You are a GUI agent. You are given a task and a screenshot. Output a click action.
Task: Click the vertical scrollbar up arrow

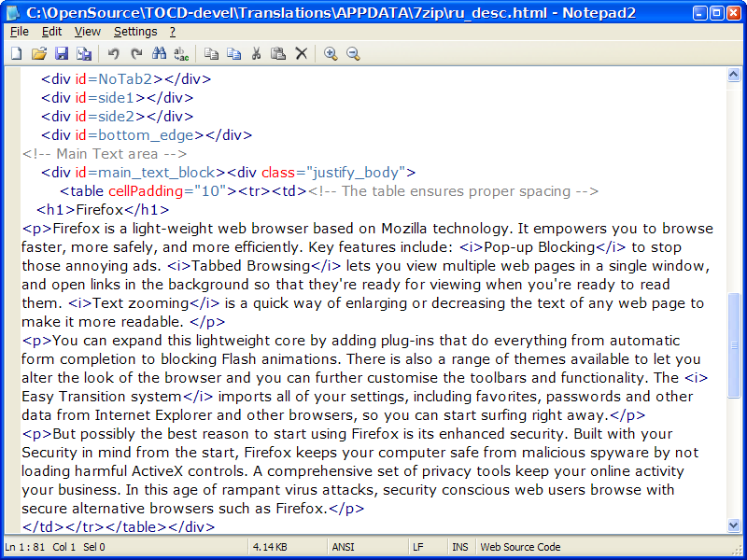click(x=734, y=75)
